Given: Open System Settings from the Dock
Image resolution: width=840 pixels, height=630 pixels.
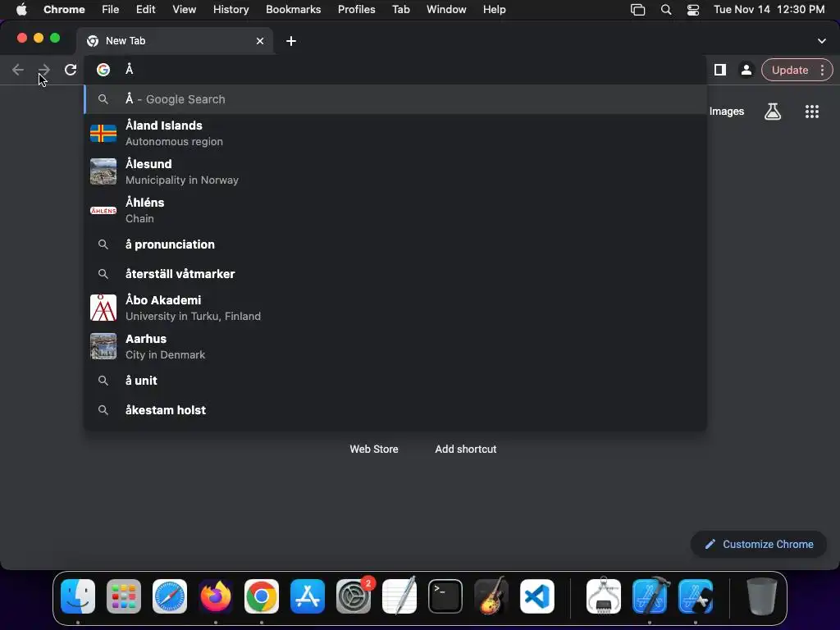Looking at the screenshot, I should (x=354, y=596).
